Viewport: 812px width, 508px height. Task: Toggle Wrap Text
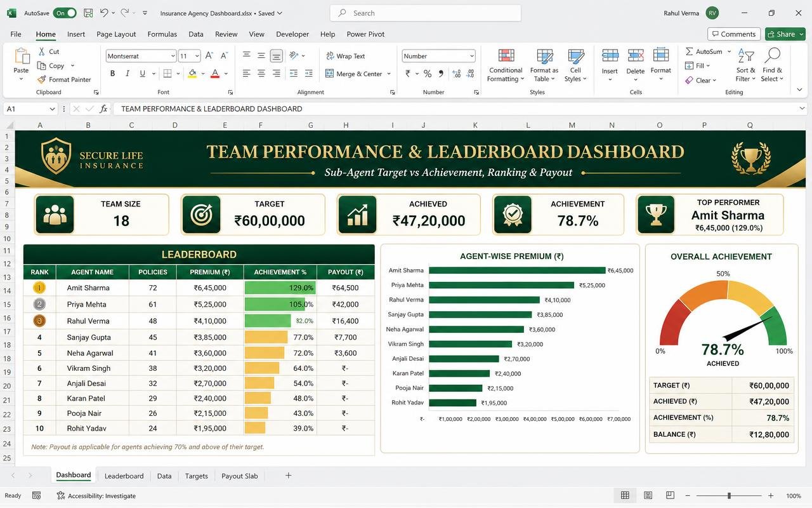pos(346,56)
